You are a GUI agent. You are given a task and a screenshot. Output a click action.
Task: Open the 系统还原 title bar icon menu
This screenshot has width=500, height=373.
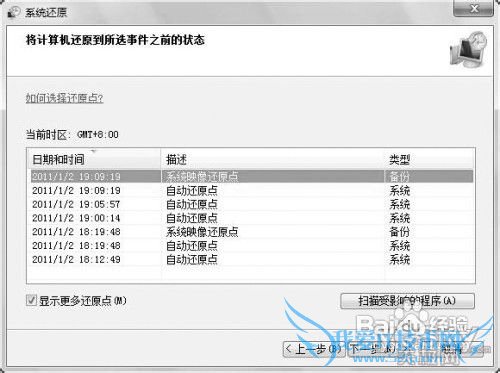click(14, 12)
